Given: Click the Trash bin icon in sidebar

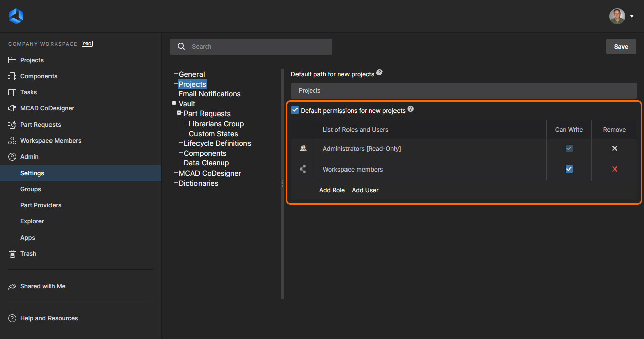Looking at the screenshot, I should click(x=12, y=254).
